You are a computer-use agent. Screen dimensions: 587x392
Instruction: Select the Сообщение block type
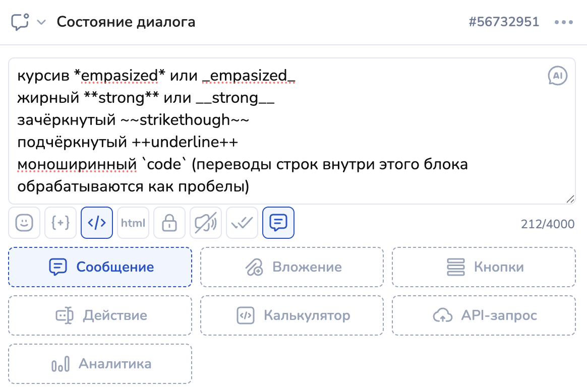[x=100, y=267]
